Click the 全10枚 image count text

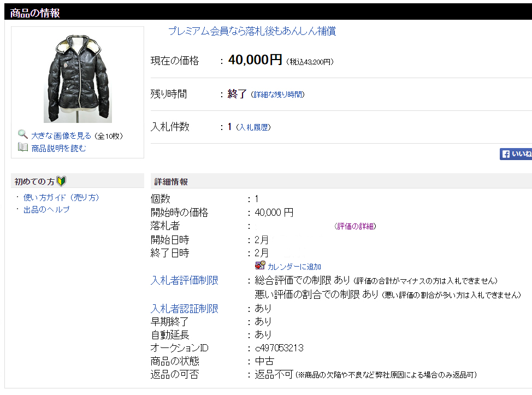pos(108,137)
